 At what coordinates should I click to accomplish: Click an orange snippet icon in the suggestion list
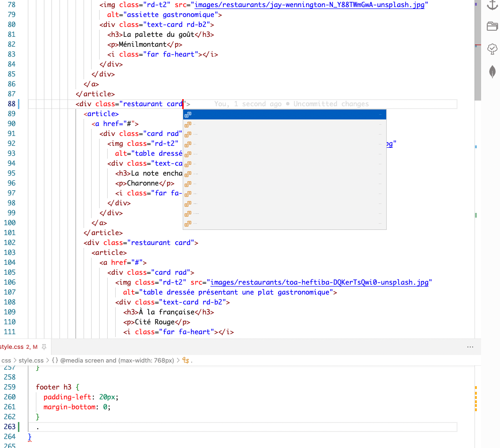coord(188,124)
